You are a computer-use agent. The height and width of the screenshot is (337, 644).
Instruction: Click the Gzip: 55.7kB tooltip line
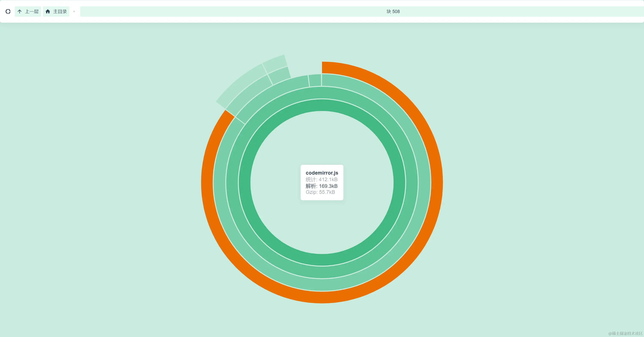coord(320,192)
